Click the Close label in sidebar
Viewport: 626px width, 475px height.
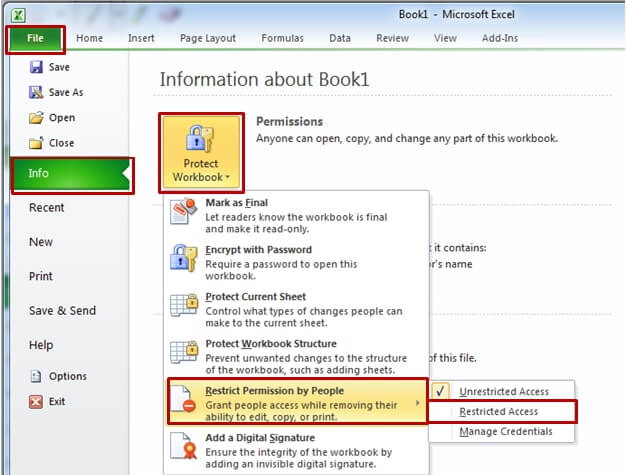click(x=61, y=143)
